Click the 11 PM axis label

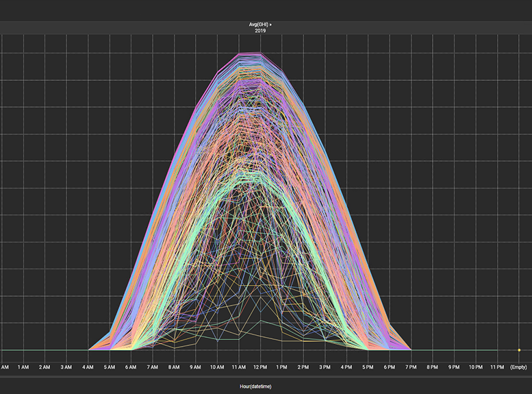click(497, 367)
